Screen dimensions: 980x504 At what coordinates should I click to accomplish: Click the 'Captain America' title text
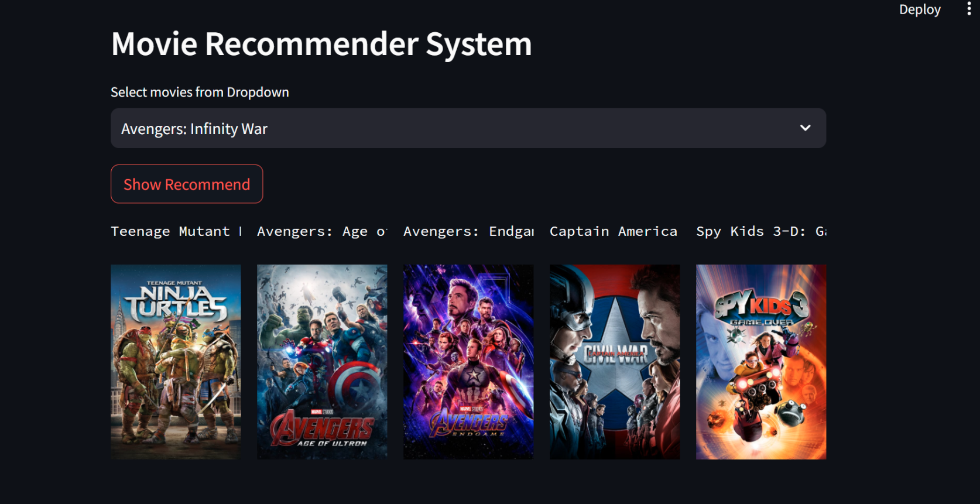point(614,231)
